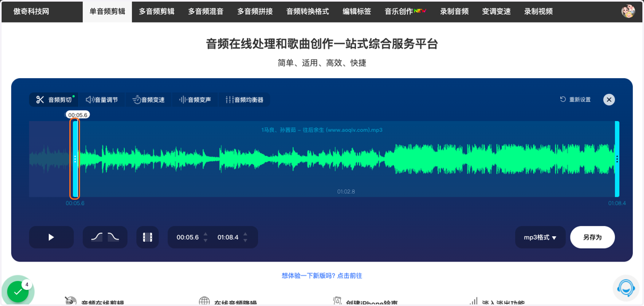This screenshot has height=306, width=644.
Task: Play the audio with the play button
Action: (x=52, y=237)
